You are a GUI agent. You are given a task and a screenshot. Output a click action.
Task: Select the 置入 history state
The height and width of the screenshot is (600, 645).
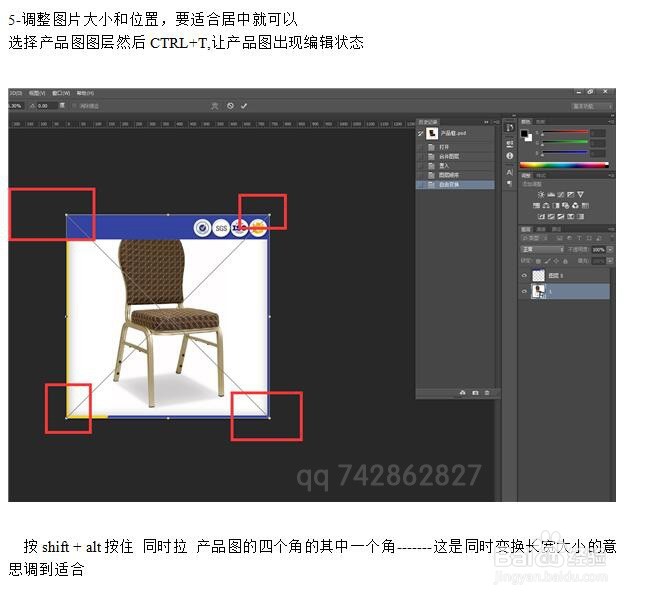455,166
